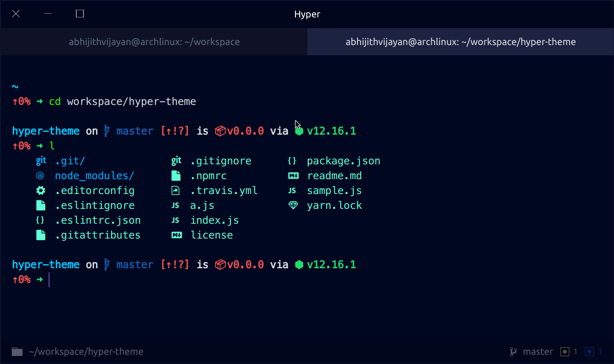Click the .editorconfig file name
614x364 pixels.
click(95, 190)
